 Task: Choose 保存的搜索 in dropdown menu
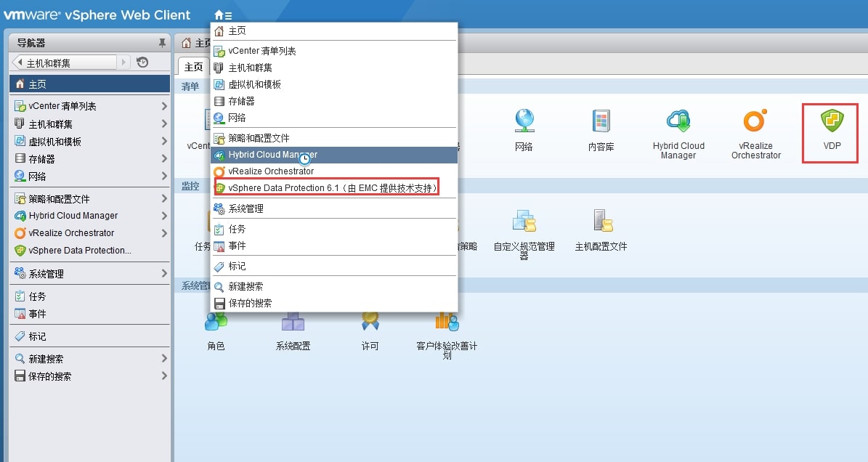(x=334, y=303)
